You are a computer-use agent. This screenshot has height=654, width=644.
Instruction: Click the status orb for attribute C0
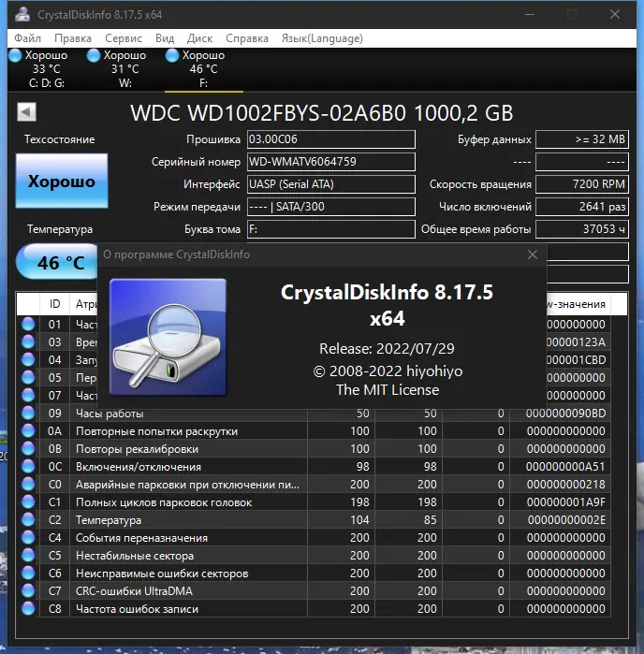(28, 485)
